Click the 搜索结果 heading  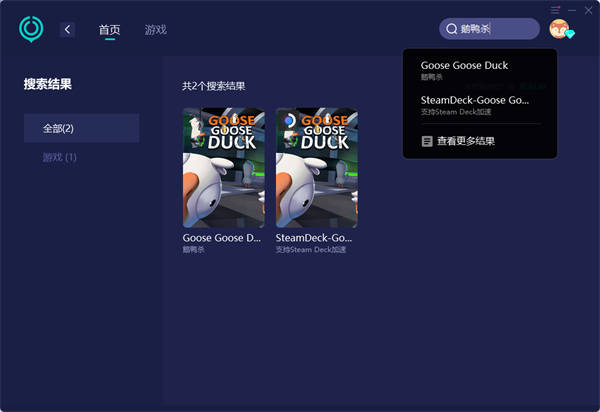(x=48, y=84)
